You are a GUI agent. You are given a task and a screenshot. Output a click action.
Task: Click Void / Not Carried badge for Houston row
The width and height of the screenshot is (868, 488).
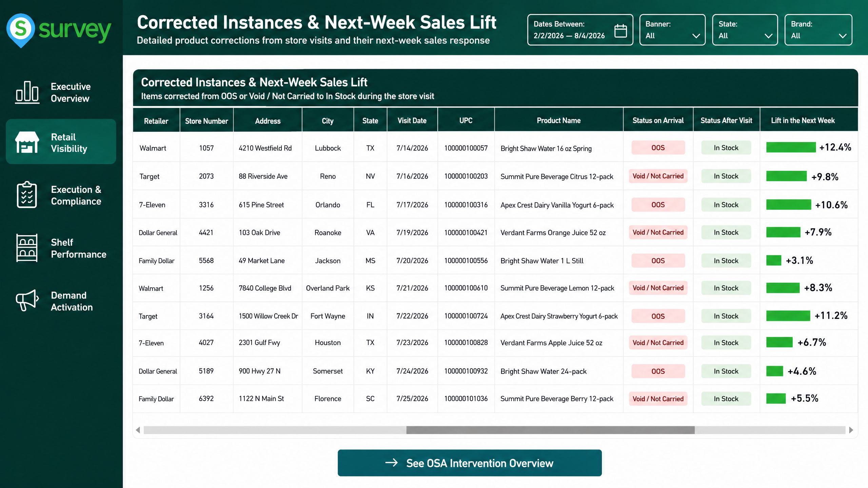pos(658,343)
